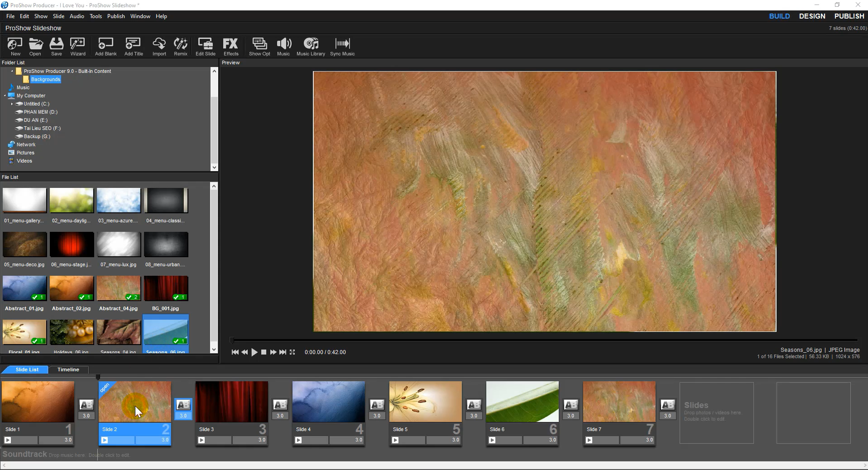Image resolution: width=868 pixels, height=470 pixels.
Task: Open Show Opt settings
Action: tap(259, 46)
